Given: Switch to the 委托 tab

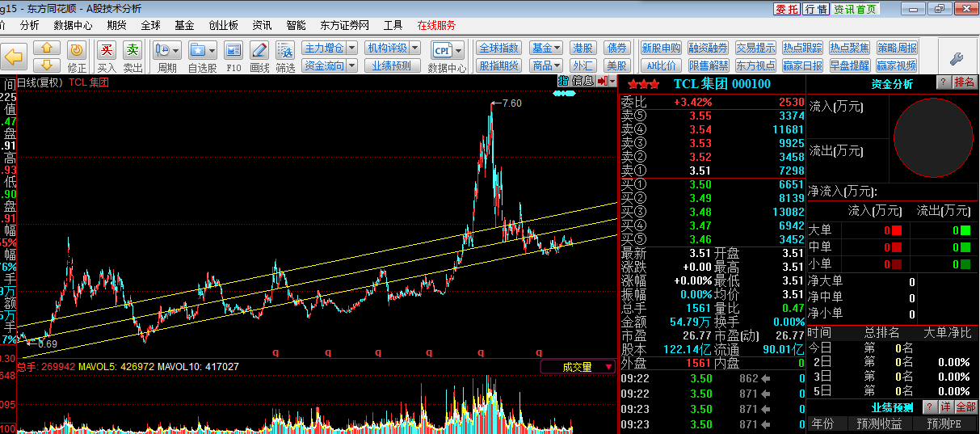Looking at the screenshot, I should point(787,9).
